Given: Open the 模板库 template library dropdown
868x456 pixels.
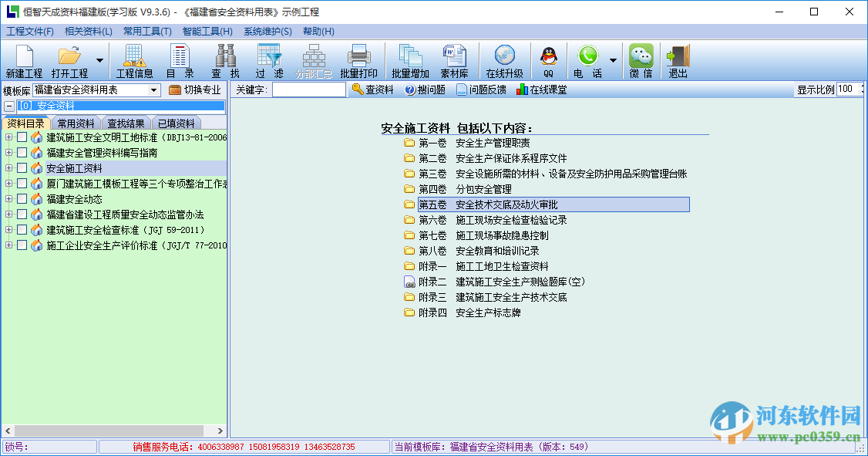Looking at the screenshot, I should 153,89.
